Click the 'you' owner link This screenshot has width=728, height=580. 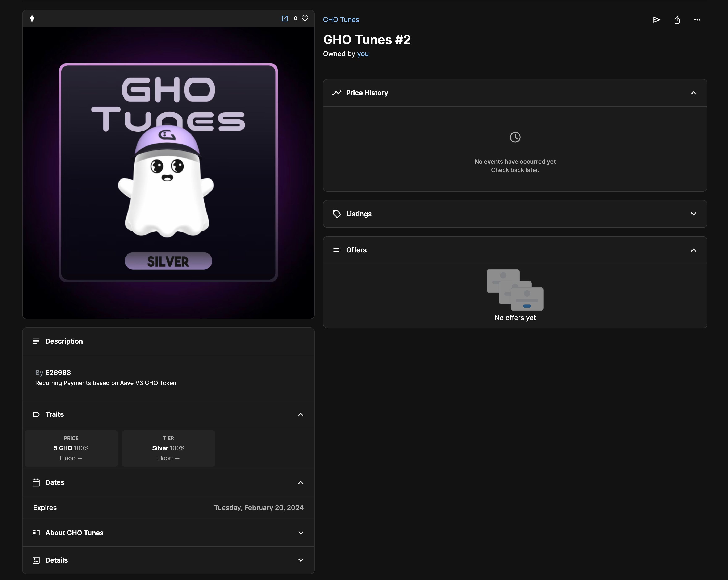click(x=363, y=54)
